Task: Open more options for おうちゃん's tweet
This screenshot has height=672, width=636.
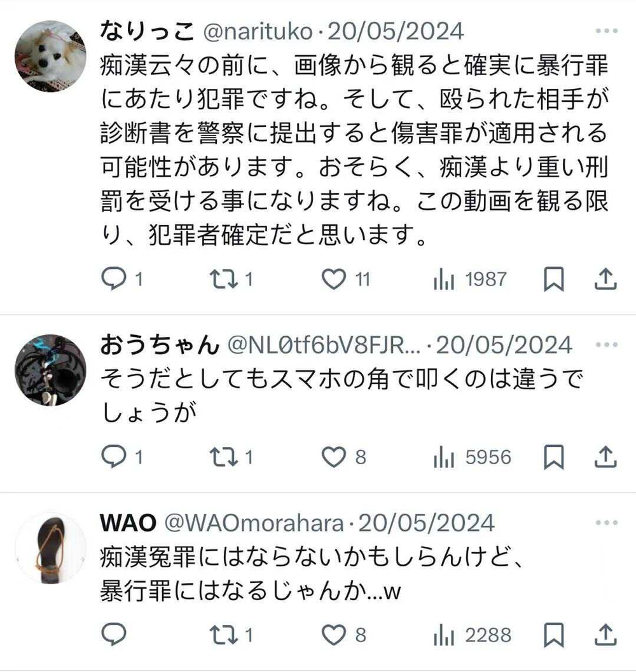Action: click(x=606, y=345)
